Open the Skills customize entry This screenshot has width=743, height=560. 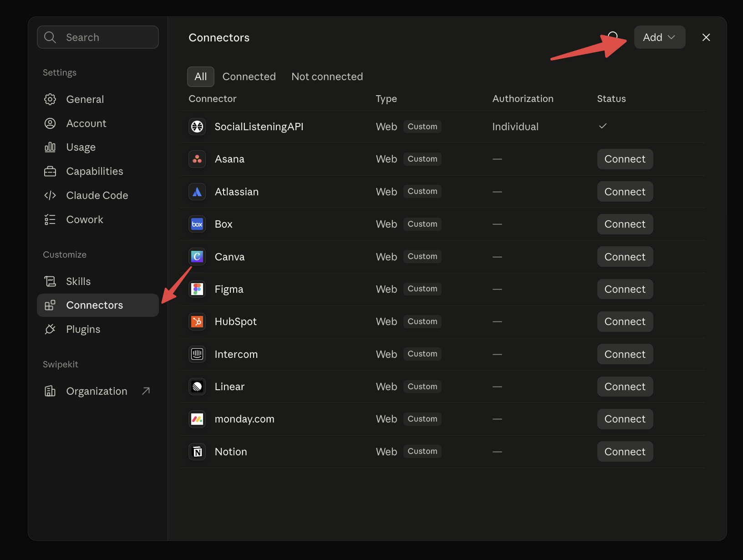click(x=98, y=281)
